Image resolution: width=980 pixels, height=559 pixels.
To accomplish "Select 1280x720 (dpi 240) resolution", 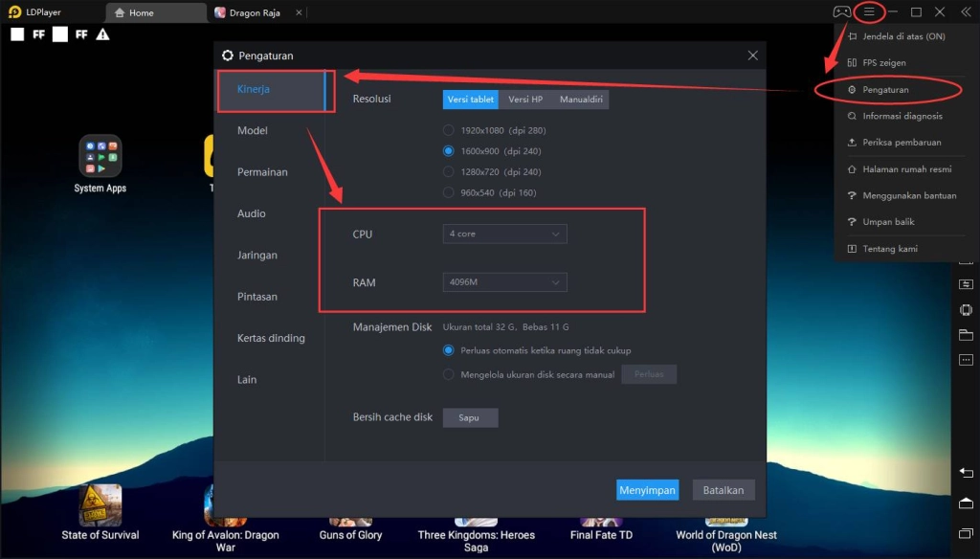I will point(448,171).
